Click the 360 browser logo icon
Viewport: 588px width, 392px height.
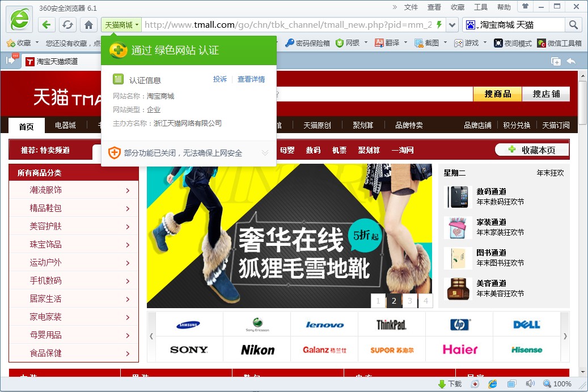pos(19,19)
